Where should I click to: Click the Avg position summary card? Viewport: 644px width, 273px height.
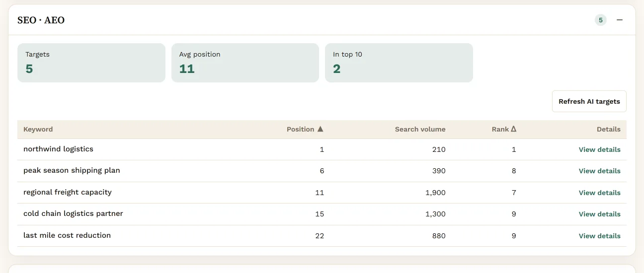click(x=245, y=63)
